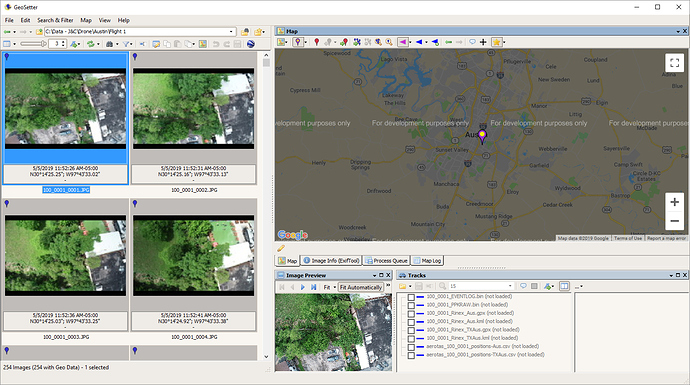The width and height of the screenshot is (690, 385).
Task: Switch to Process Queue tab
Action: pyautogui.click(x=386, y=261)
